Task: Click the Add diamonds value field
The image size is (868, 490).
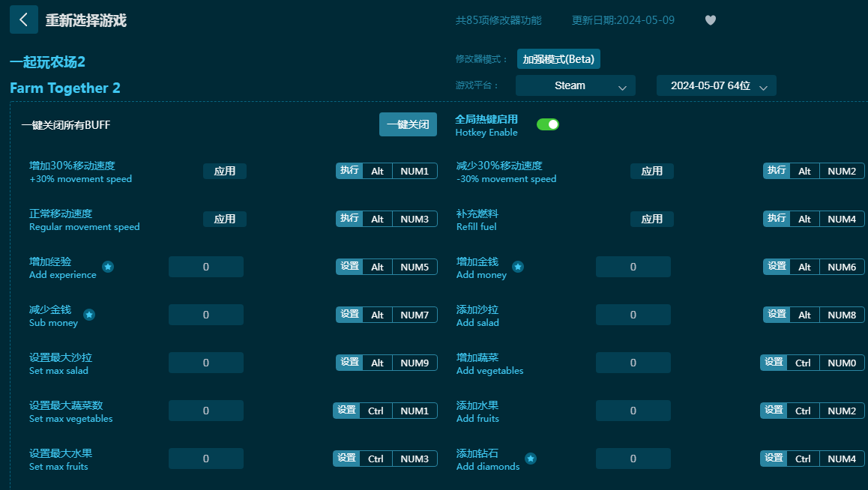Action: click(x=633, y=459)
